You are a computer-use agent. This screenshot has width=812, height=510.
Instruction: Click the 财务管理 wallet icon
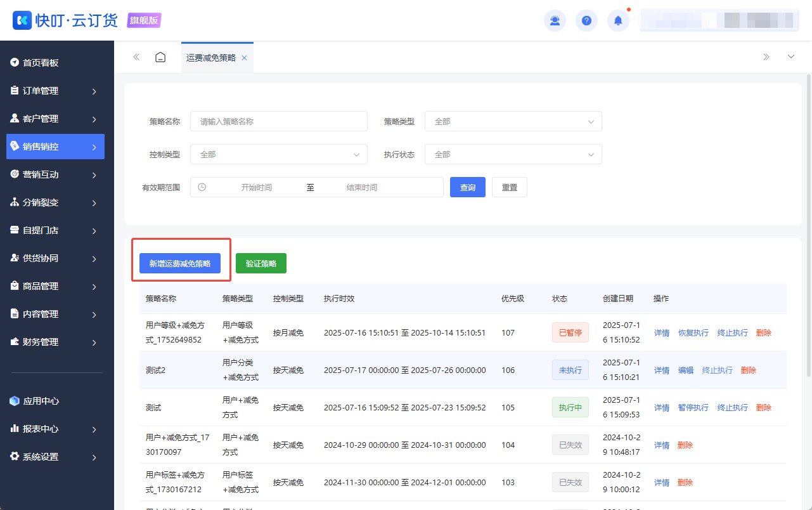click(15, 341)
